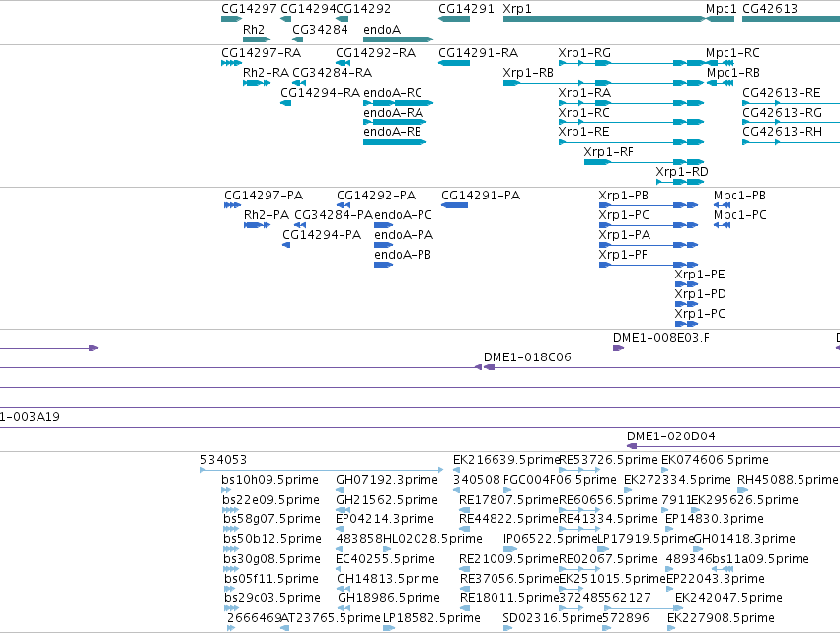The height and width of the screenshot is (633, 840).
Task: Select BAC clone DME1-008E03.F
Action: click(661, 338)
